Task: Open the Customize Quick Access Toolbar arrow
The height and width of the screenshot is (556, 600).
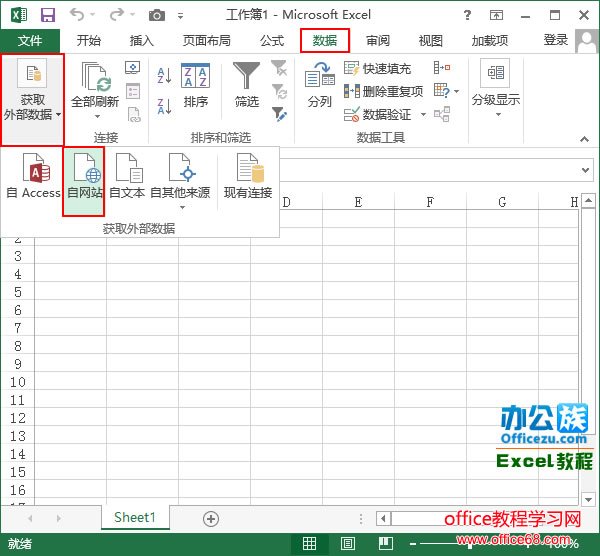Action: point(180,16)
